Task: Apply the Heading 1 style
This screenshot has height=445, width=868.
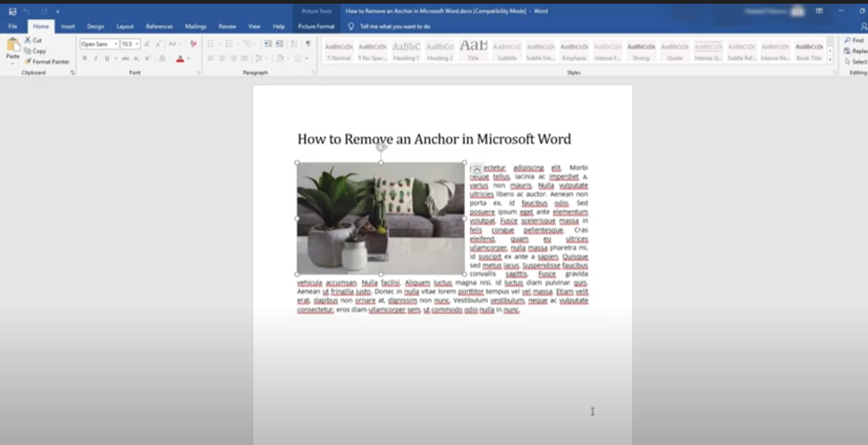Action: [406, 50]
